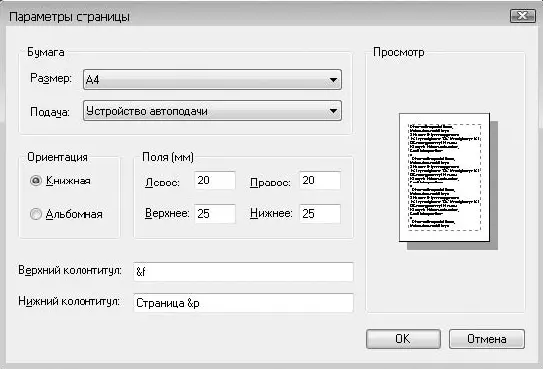Confirm settings with the OK button
This screenshot has width=543, height=369.
pyautogui.click(x=403, y=339)
